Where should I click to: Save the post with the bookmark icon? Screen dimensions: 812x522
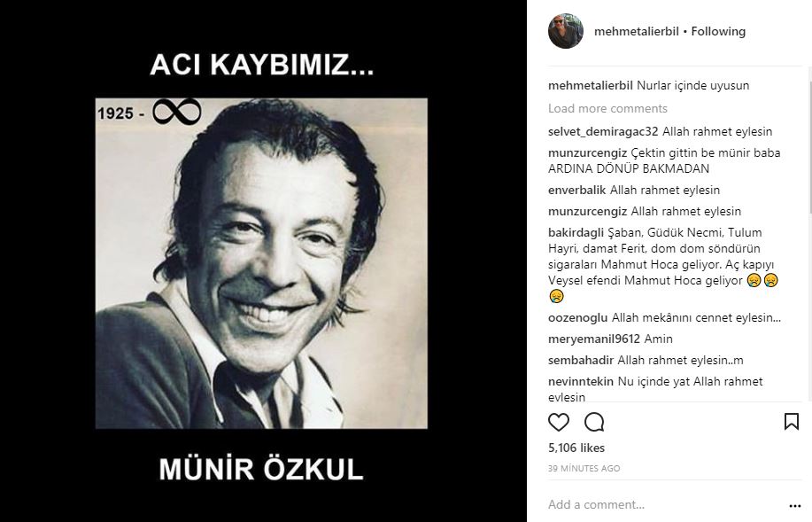(792, 422)
